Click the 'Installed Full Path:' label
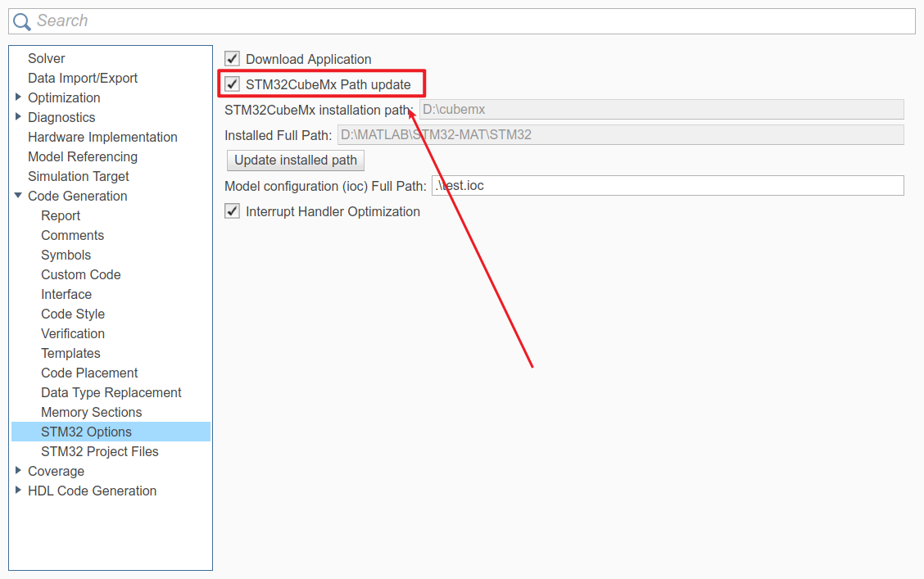Viewport: 924px width, 579px height. coord(279,135)
